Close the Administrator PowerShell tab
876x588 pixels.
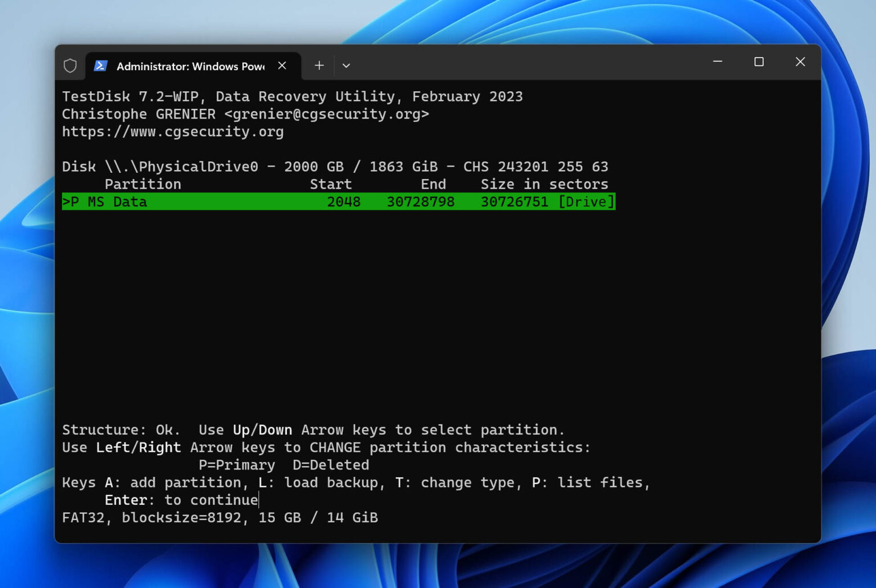282,66
